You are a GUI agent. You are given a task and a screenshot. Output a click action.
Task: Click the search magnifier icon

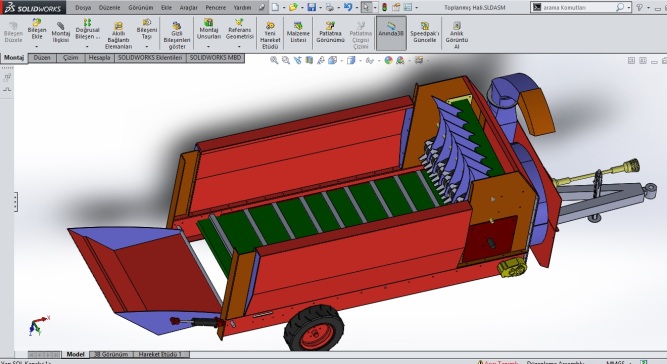620,7
